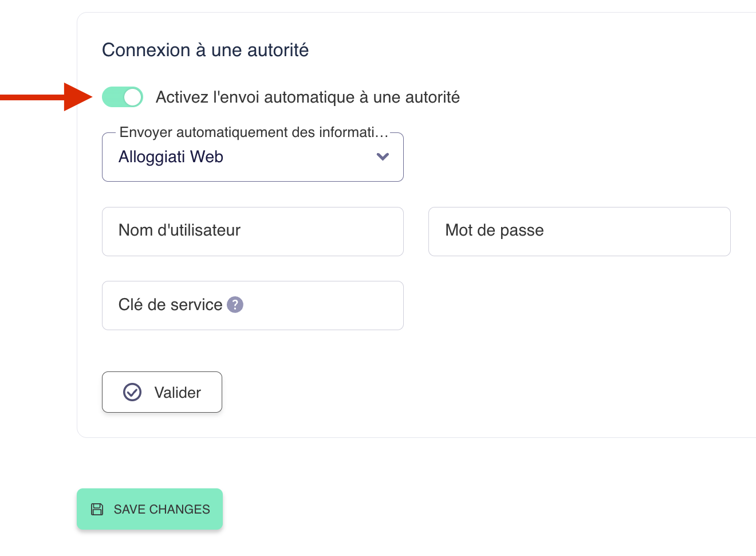Click the circled checkmark icon in Valider

(x=132, y=392)
